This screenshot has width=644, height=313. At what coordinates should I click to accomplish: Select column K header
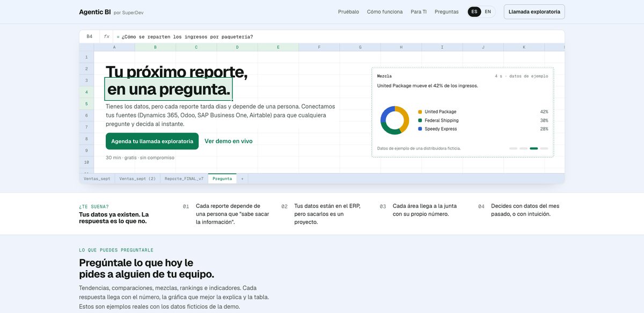point(524,47)
